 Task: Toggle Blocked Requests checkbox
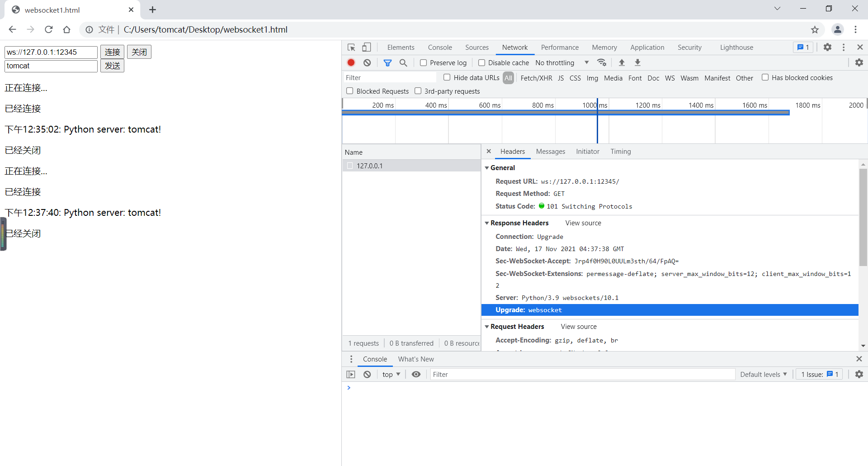tap(349, 91)
